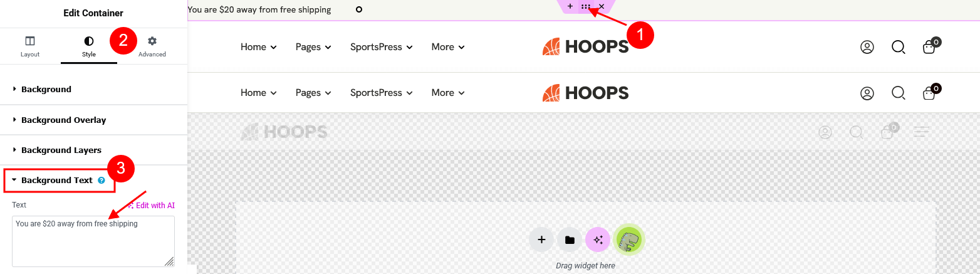Open the Advanced tab
The height and width of the screenshot is (274, 980).
point(152,46)
